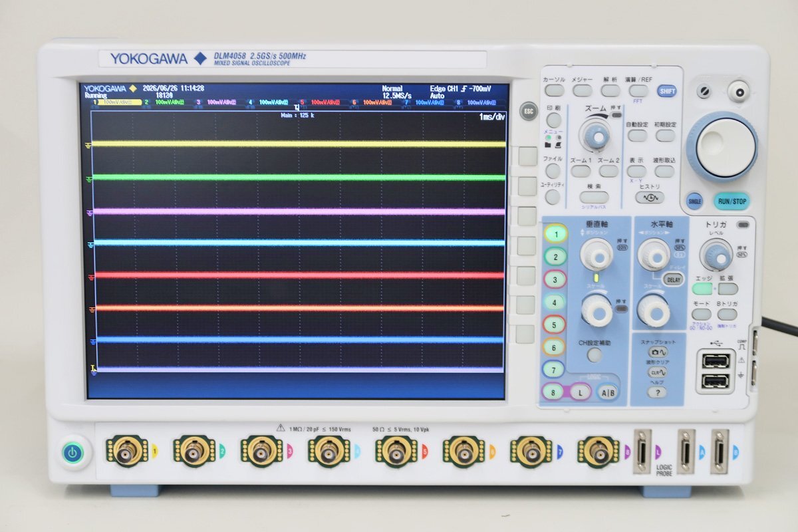Select the upper front USB port
The width and height of the screenshot is (798, 532).
click(x=715, y=361)
